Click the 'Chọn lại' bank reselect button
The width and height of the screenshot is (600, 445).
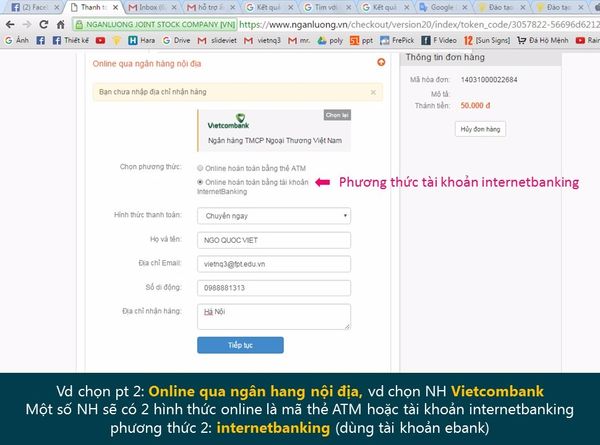coord(337,115)
